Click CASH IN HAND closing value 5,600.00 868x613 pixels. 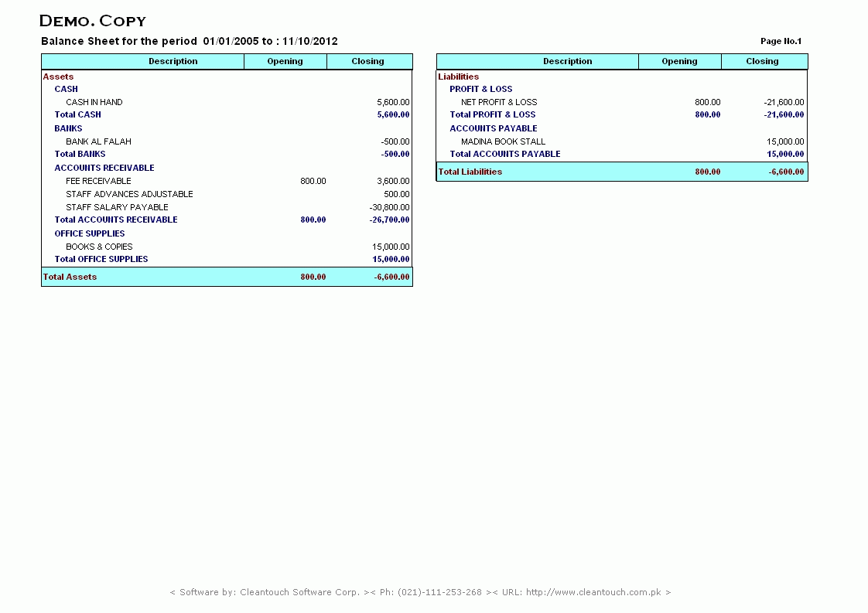[x=393, y=102]
